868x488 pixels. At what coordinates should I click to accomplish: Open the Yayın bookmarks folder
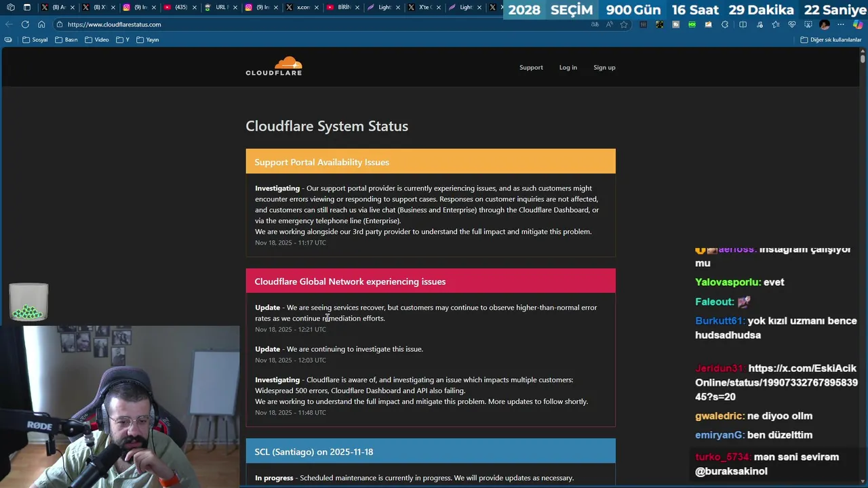(148, 39)
